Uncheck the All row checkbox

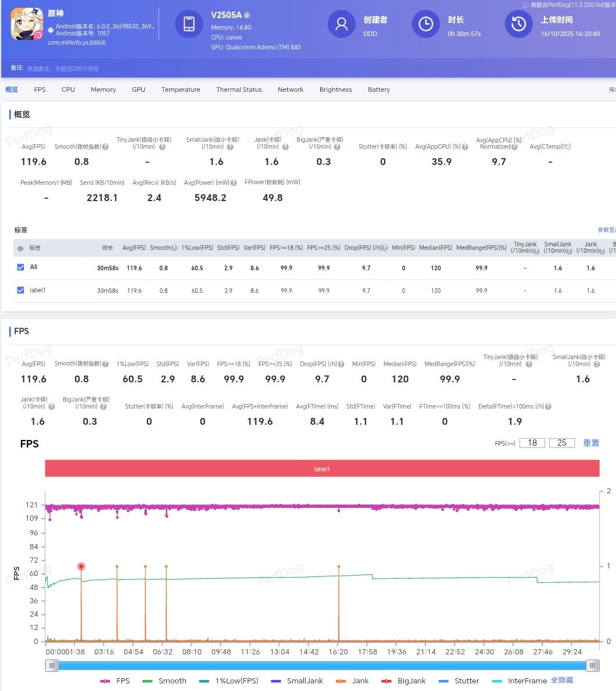tap(20, 267)
